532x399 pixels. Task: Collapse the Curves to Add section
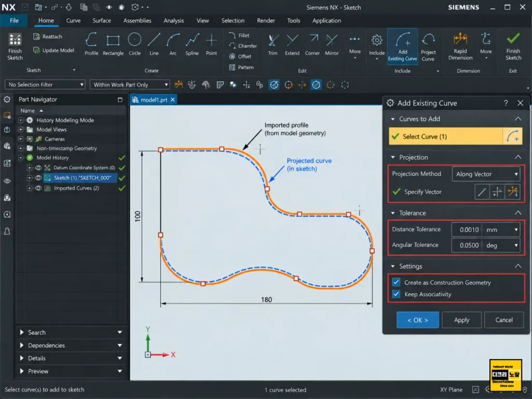518,119
